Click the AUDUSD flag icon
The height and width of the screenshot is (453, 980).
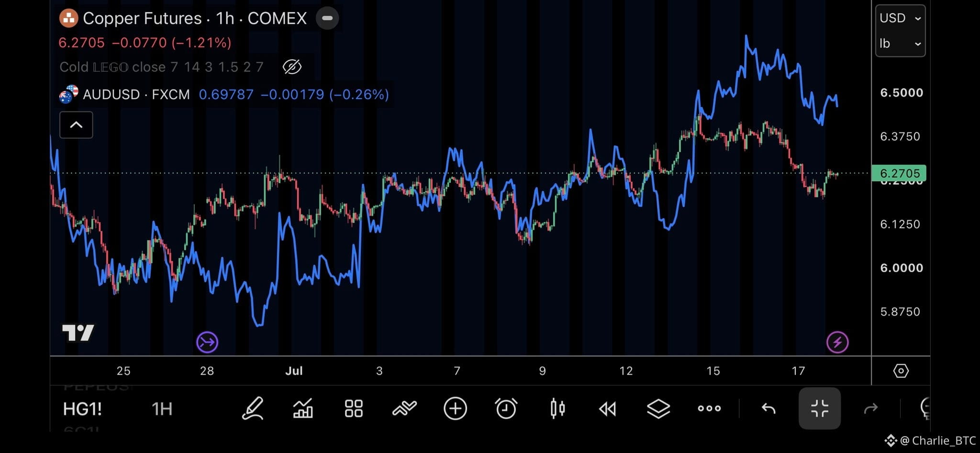[x=68, y=94]
